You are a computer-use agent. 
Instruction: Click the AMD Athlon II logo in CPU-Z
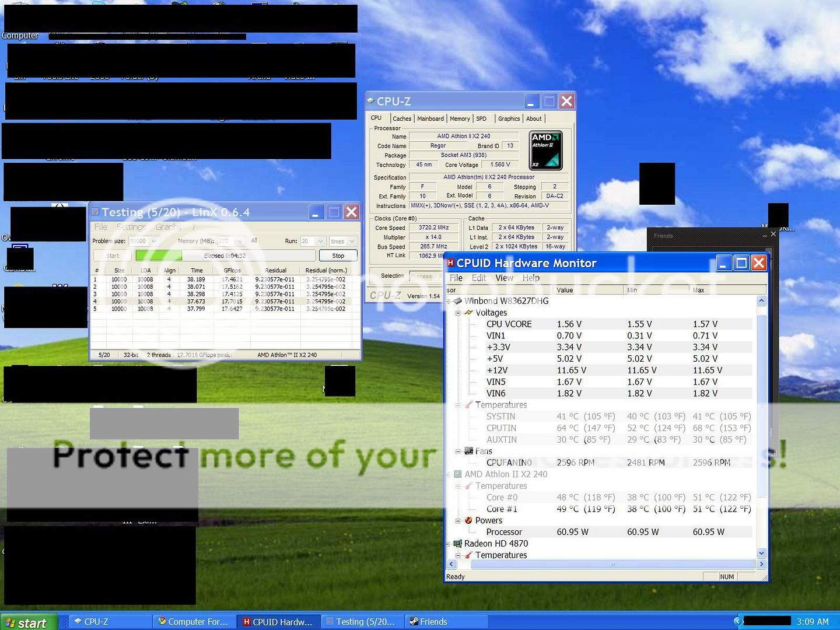(545, 150)
